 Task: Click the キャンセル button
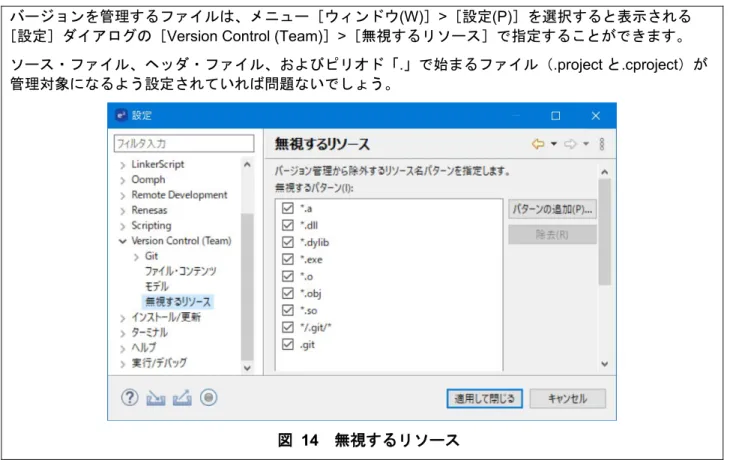(568, 399)
